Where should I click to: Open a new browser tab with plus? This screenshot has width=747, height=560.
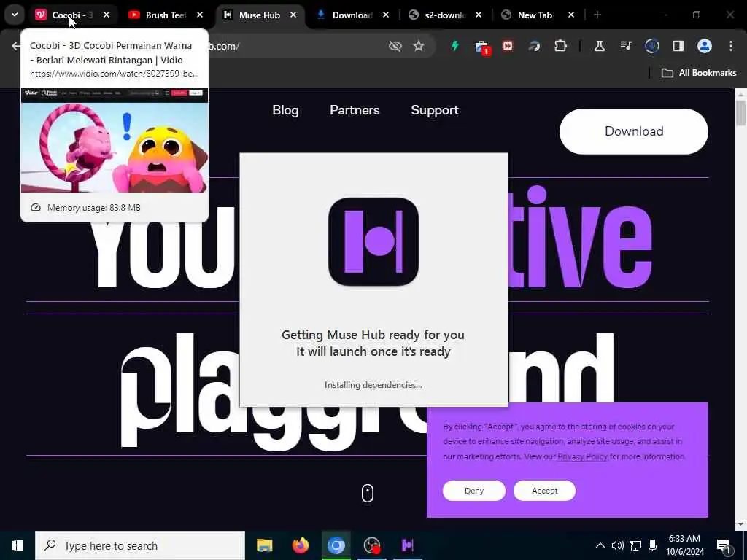click(597, 15)
